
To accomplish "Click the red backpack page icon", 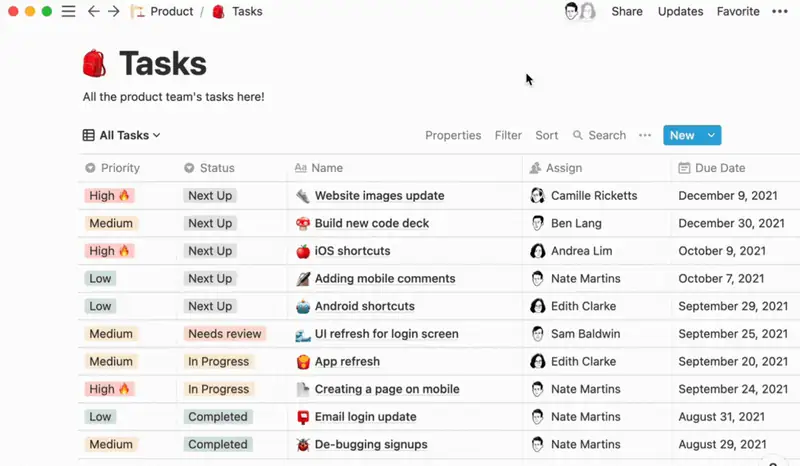I will click(94, 63).
